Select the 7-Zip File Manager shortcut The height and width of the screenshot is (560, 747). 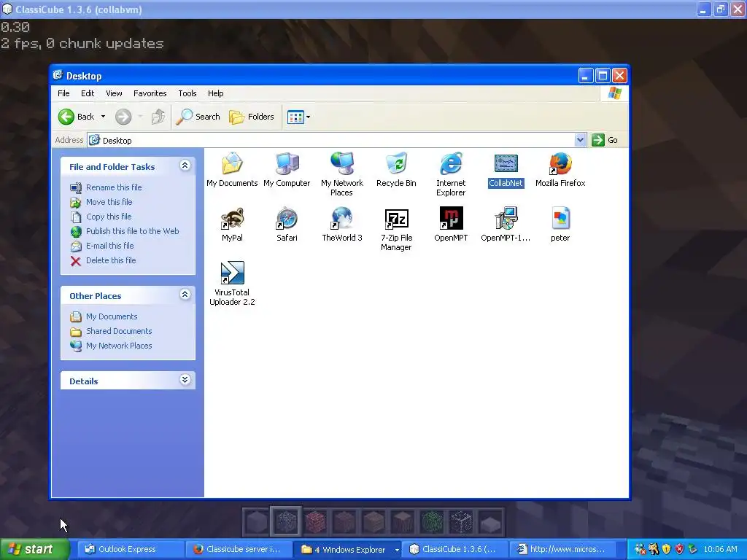tap(396, 229)
